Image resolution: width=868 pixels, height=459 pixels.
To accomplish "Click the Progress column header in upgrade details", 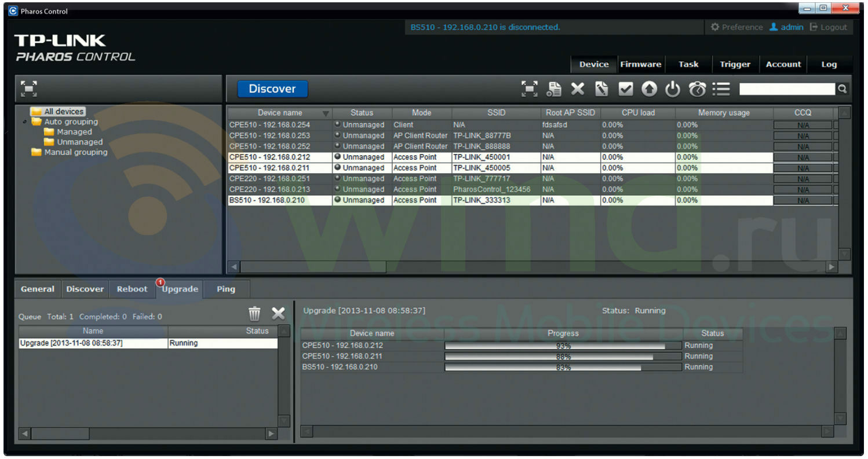I will 563,333.
